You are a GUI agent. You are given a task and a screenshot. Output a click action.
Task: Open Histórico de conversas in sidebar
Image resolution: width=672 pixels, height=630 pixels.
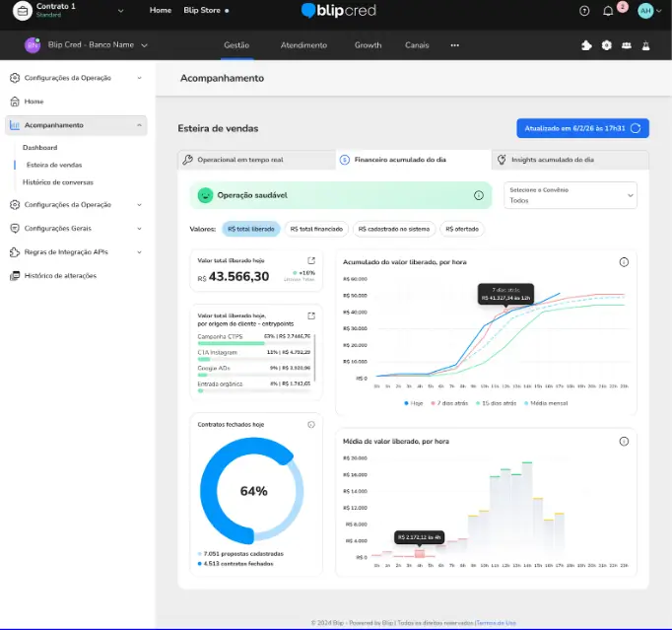click(x=58, y=181)
